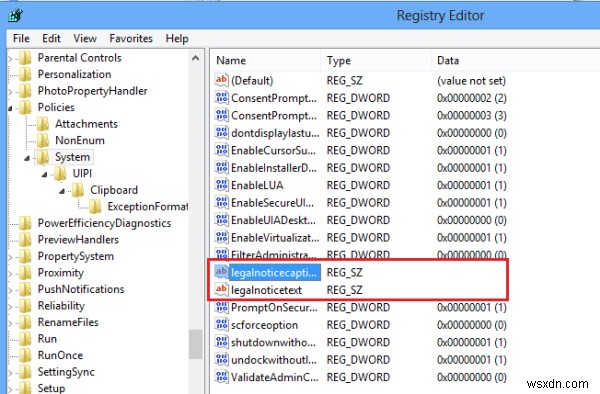Viewport: 600px width, 394px height.
Task: Click the EnableLUA DWORD value icon
Action: point(222,185)
